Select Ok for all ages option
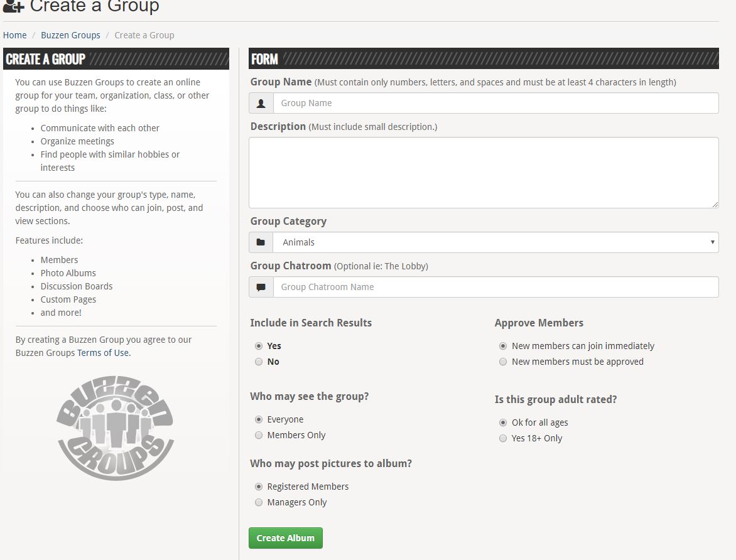Viewport: 736px width, 560px height. click(x=503, y=423)
